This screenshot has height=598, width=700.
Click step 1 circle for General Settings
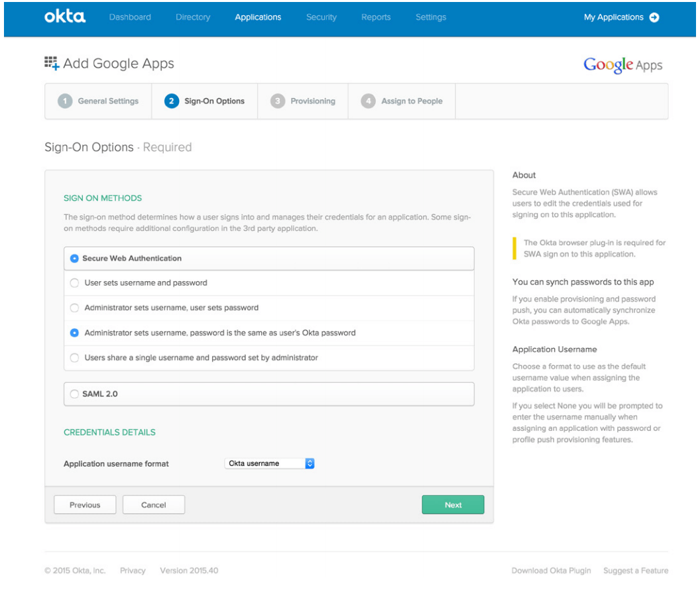pos(64,101)
